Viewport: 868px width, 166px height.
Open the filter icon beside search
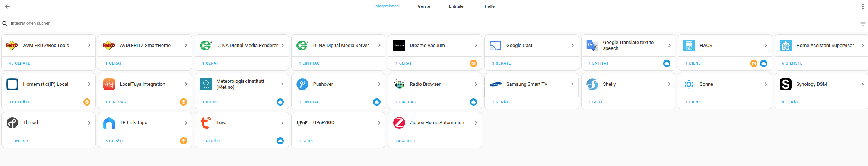click(862, 24)
